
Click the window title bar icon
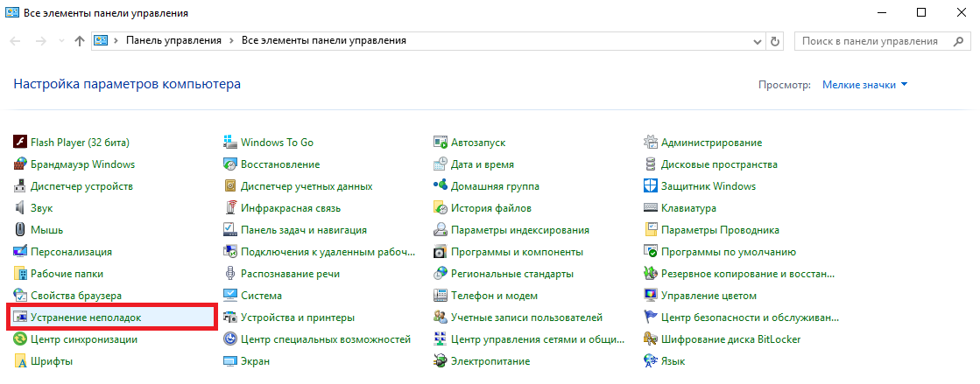tap(11, 12)
